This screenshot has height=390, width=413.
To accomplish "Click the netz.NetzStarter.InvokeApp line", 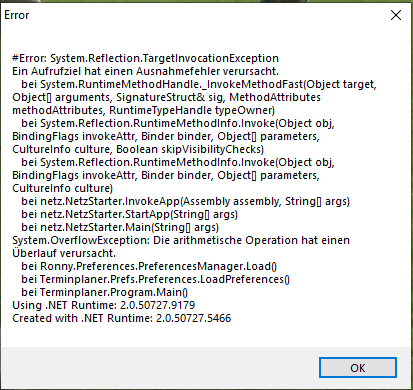I will pos(186,201).
